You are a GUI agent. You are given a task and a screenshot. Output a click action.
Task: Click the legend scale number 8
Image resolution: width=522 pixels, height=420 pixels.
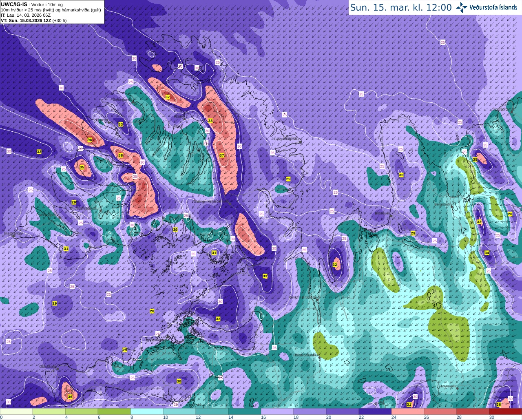(132, 418)
